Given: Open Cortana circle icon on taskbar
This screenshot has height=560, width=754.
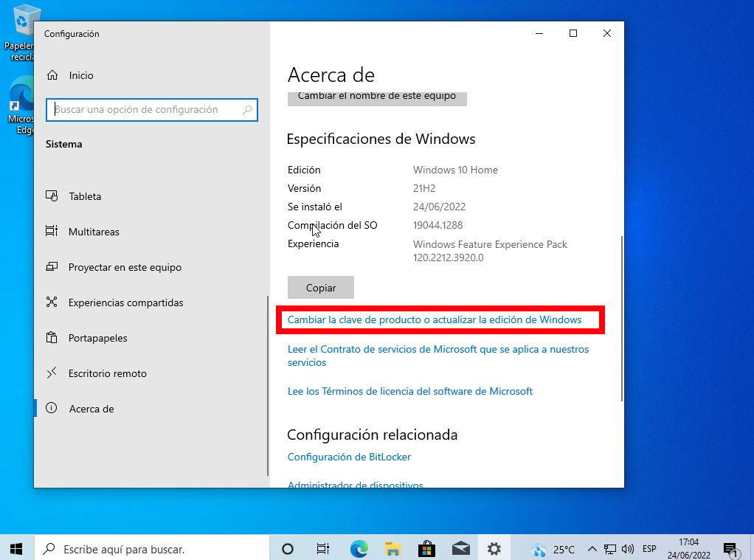Looking at the screenshot, I should point(288,548).
